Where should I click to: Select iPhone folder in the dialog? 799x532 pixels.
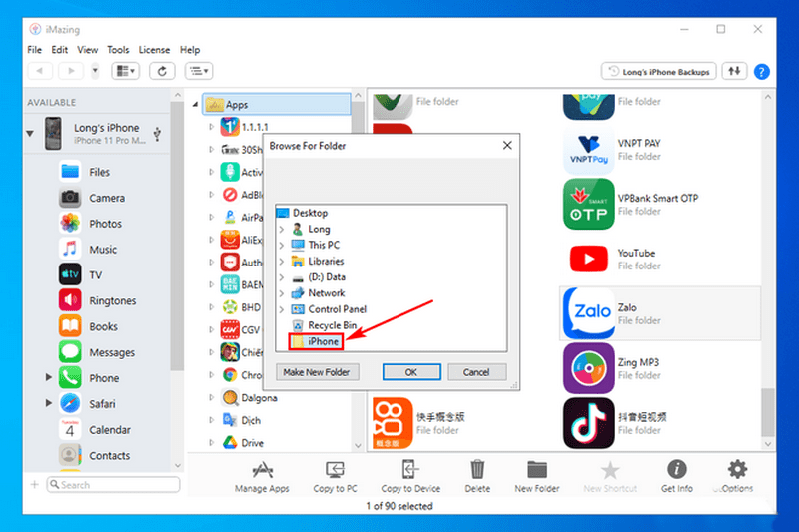316,341
